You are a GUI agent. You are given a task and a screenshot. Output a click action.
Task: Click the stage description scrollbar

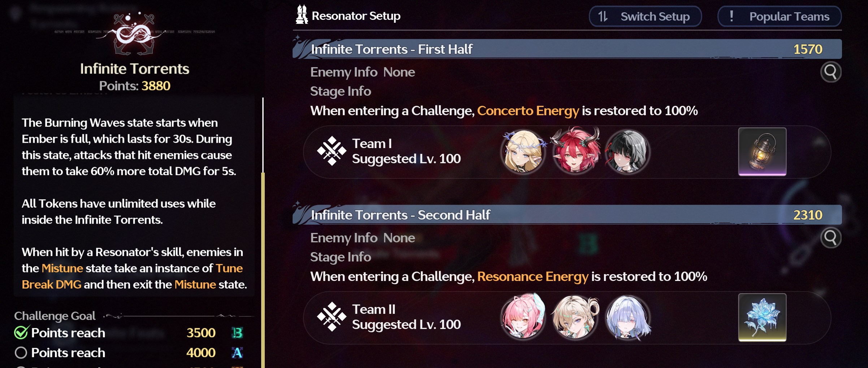(263, 231)
